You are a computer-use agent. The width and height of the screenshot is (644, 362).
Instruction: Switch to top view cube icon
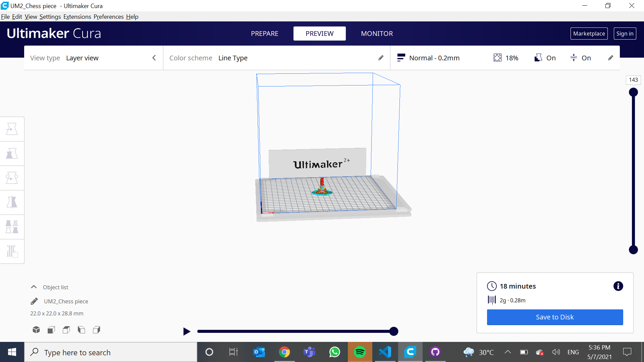(66, 330)
